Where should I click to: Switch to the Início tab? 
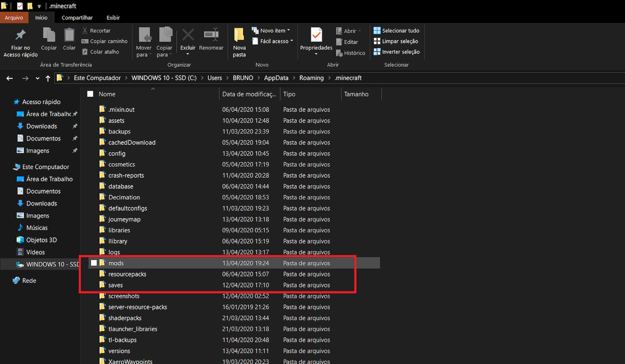tap(41, 17)
